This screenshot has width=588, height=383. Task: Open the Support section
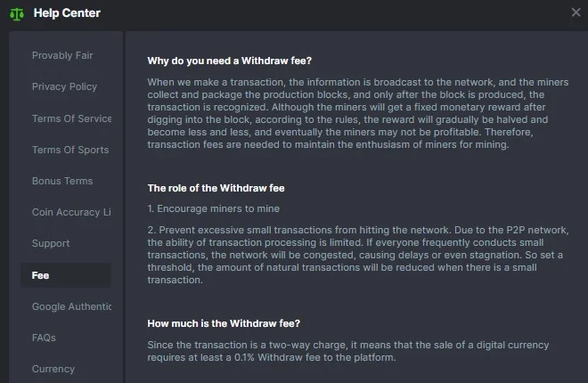(51, 243)
